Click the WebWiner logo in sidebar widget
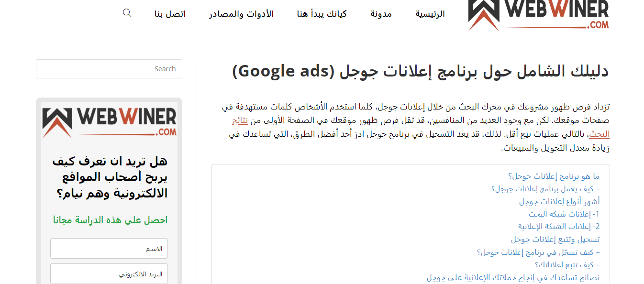Image resolution: width=644 pixels, height=284 pixels. (x=109, y=122)
